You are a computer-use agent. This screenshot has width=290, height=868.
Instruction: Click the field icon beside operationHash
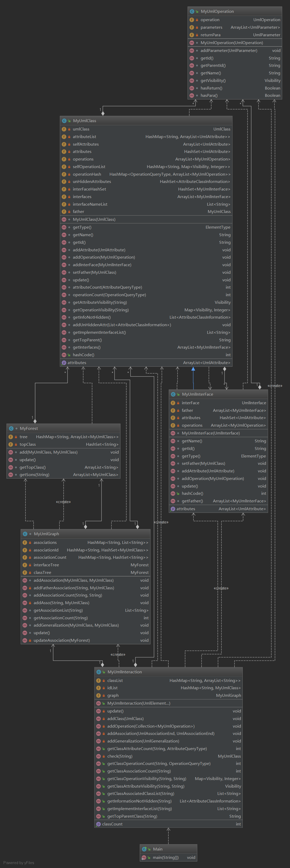64,174
